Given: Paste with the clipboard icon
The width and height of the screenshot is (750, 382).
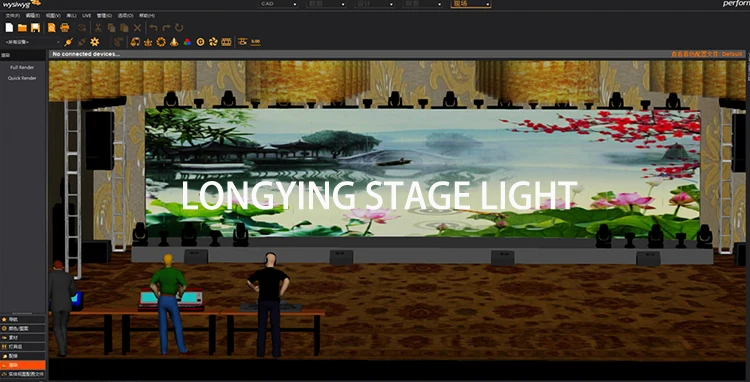Looking at the screenshot, I should tap(124, 28).
